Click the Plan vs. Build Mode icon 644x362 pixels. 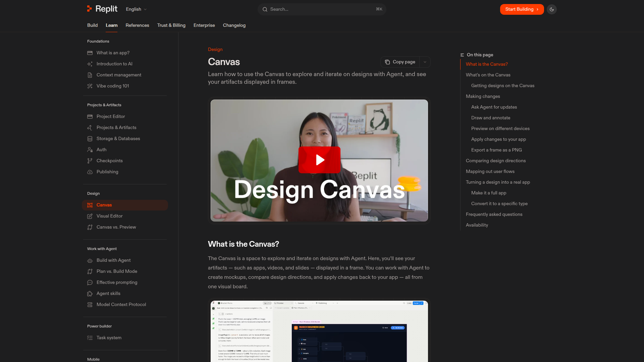(90, 271)
